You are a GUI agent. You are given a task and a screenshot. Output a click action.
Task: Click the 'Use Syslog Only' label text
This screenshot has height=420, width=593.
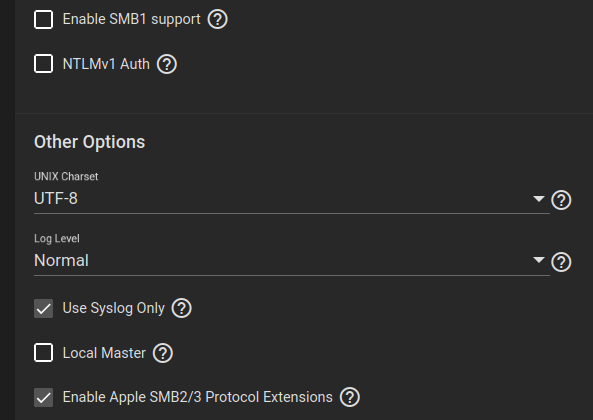(x=113, y=308)
